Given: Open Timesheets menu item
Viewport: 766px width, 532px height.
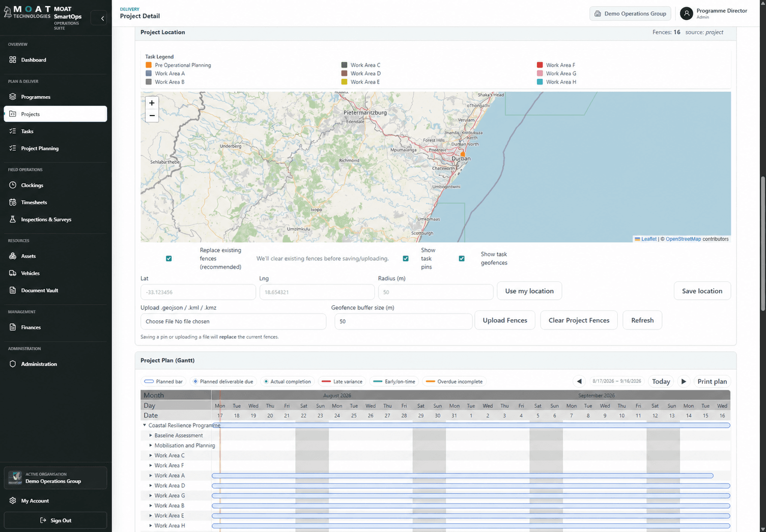Looking at the screenshot, I should (55, 202).
